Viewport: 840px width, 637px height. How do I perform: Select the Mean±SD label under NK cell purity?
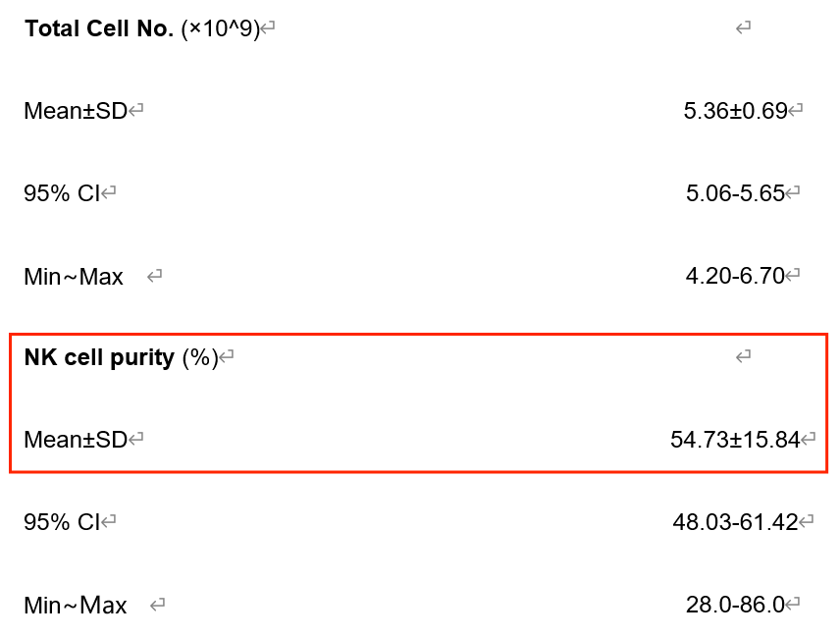pyautogui.click(x=76, y=440)
